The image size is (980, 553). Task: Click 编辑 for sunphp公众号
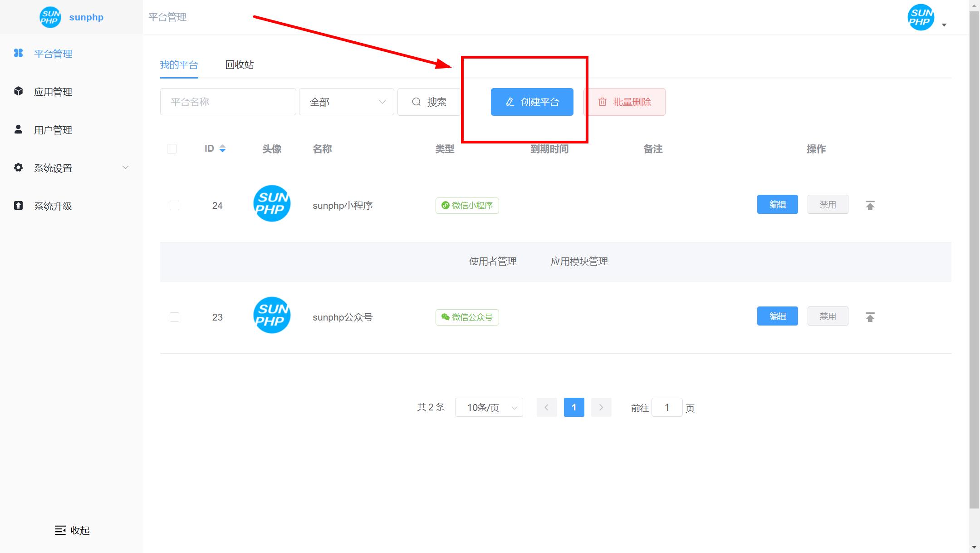tap(777, 316)
